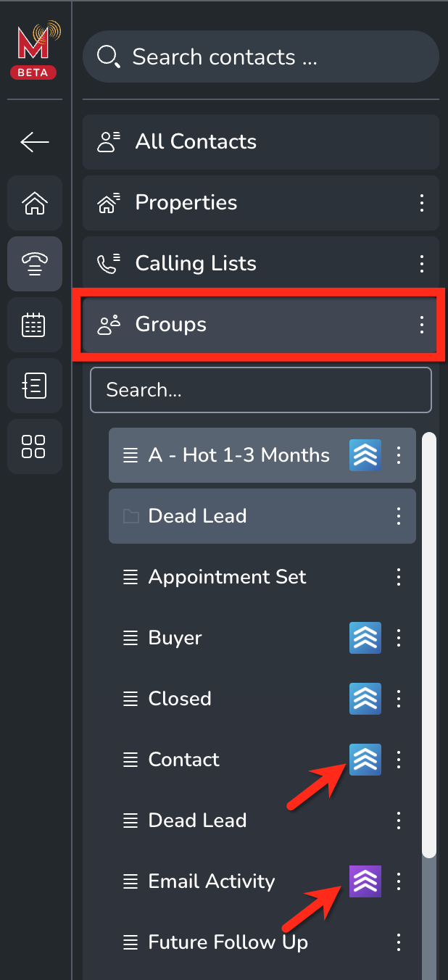Open the three-dot menu for Groups
This screenshot has height=980, width=448.
click(422, 325)
